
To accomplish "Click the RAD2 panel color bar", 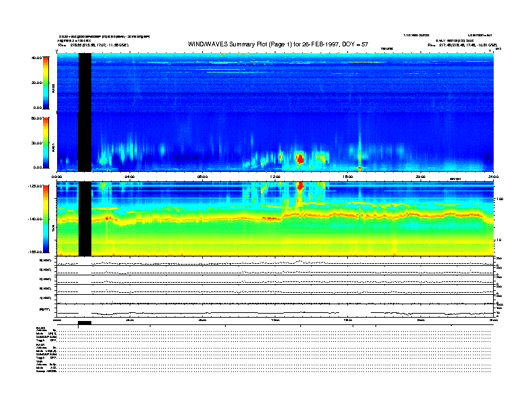I will pyautogui.click(x=46, y=83).
